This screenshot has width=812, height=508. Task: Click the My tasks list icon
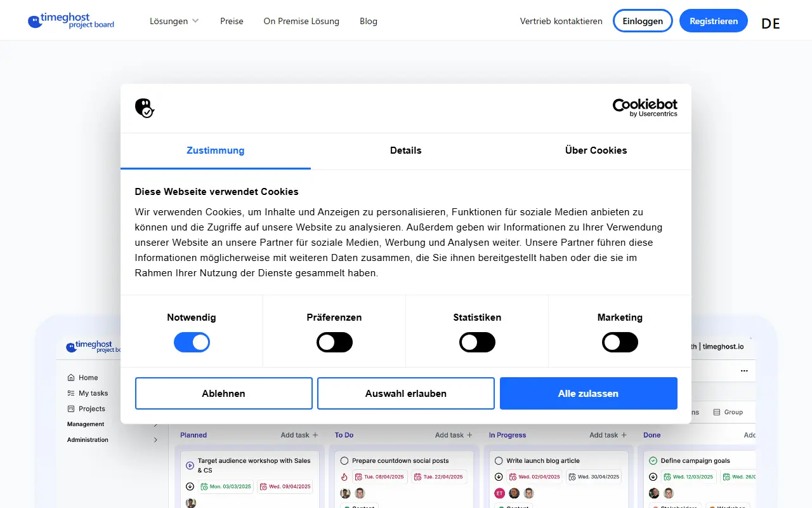(x=71, y=393)
